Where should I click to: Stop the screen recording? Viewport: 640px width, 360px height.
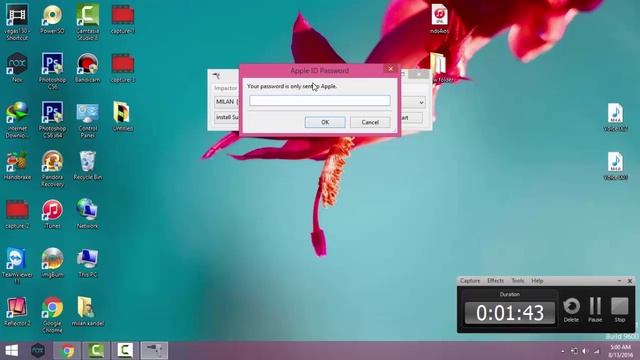pyautogui.click(x=620, y=310)
